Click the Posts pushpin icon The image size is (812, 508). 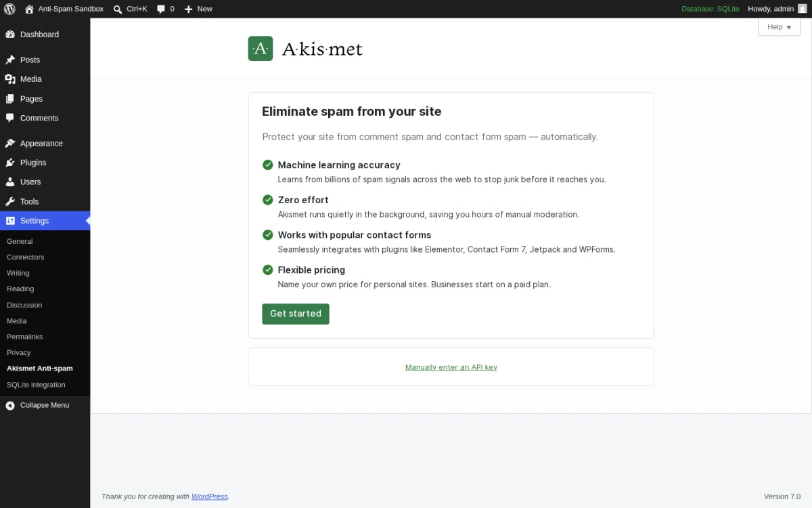pos(10,60)
